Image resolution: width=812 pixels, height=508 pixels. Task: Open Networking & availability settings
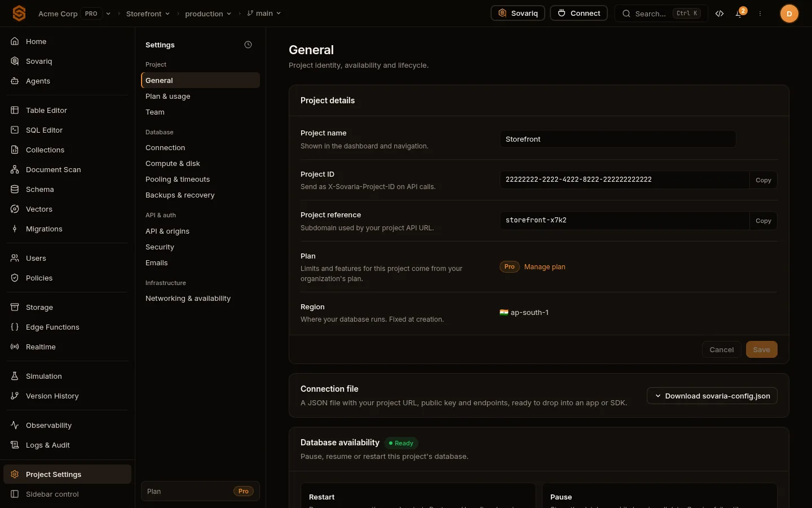(200, 298)
